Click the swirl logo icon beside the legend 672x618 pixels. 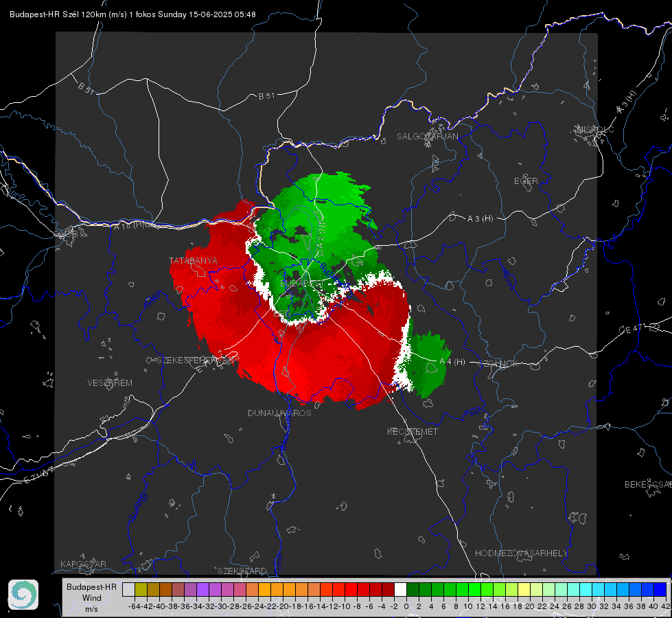[x=23, y=595]
